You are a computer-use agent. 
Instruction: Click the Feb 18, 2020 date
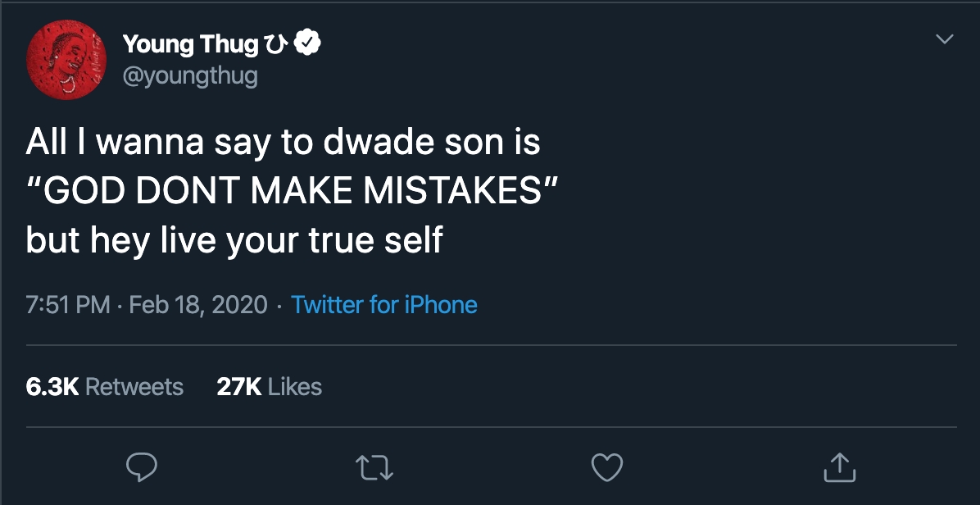[x=198, y=305]
